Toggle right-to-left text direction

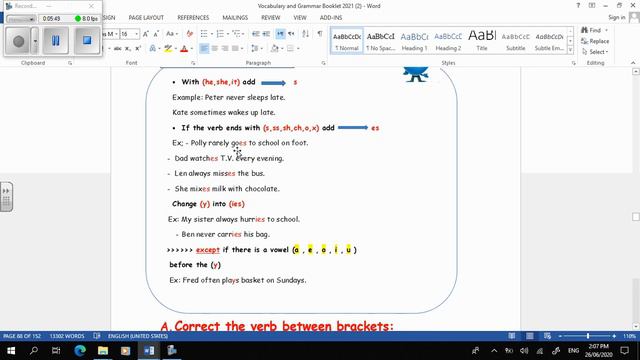291,34
